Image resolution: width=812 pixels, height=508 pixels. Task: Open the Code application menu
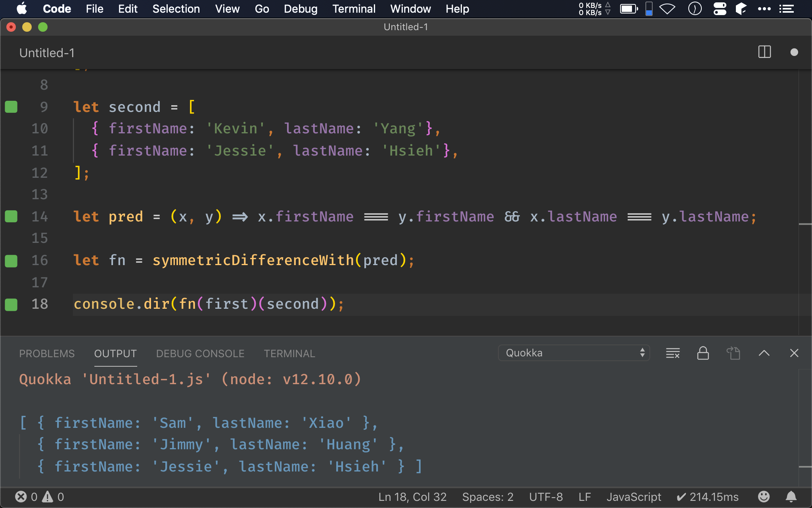57,9
